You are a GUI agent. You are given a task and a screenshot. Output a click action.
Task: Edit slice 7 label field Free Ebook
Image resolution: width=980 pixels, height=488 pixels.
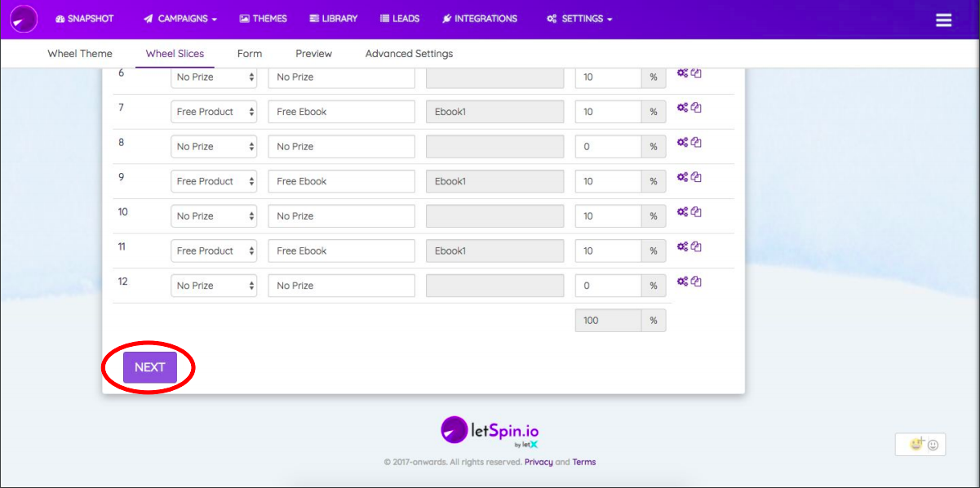click(341, 112)
